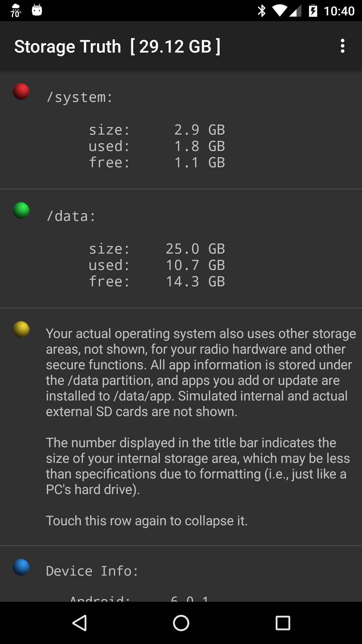Tap the "Touch this row again to collapse it" text
Viewport: 362px width, 644px height.
click(x=147, y=520)
